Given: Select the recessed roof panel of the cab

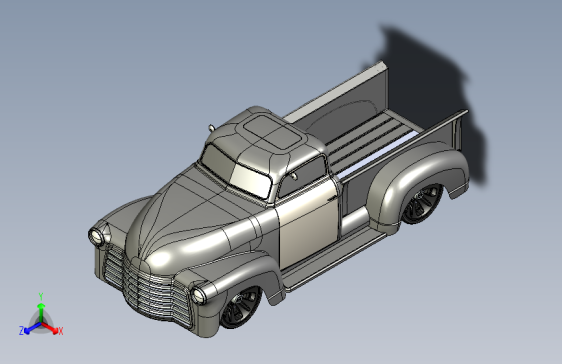Looking at the screenshot, I should pos(272,131).
